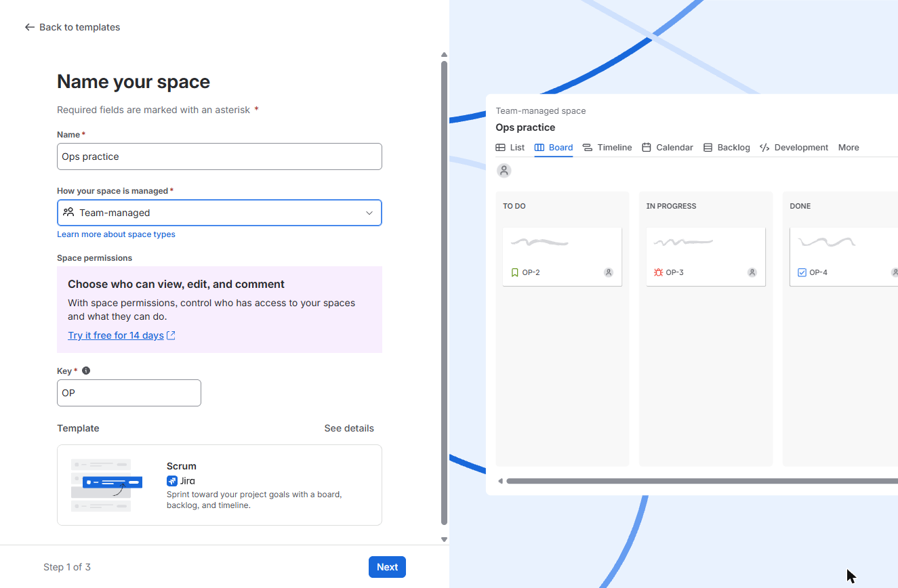Image resolution: width=898 pixels, height=588 pixels.
Task: Click the Development code icon in preview
Action: point(764,148)
